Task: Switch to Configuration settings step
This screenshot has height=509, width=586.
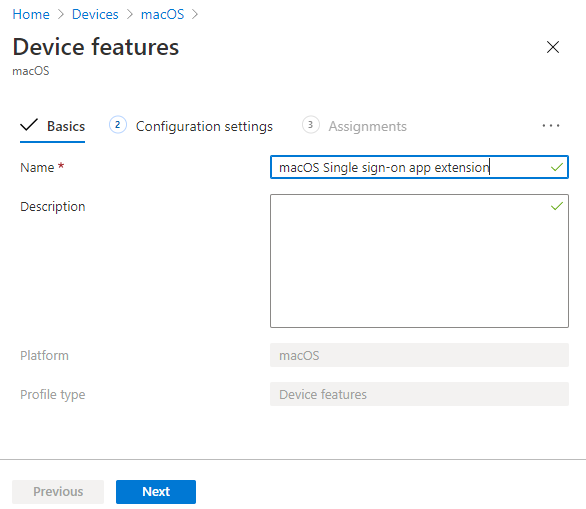Action: (x=204, y=126)
